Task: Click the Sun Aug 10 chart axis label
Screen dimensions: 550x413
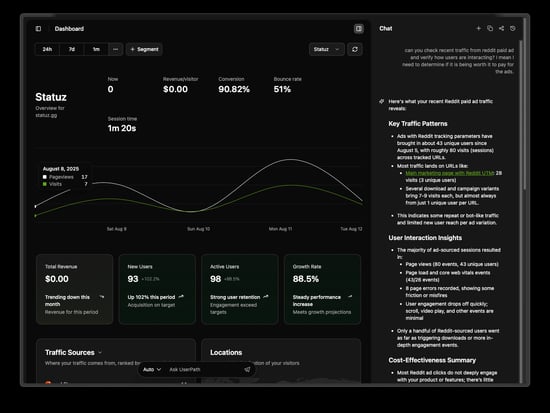Action: (198, 229)
